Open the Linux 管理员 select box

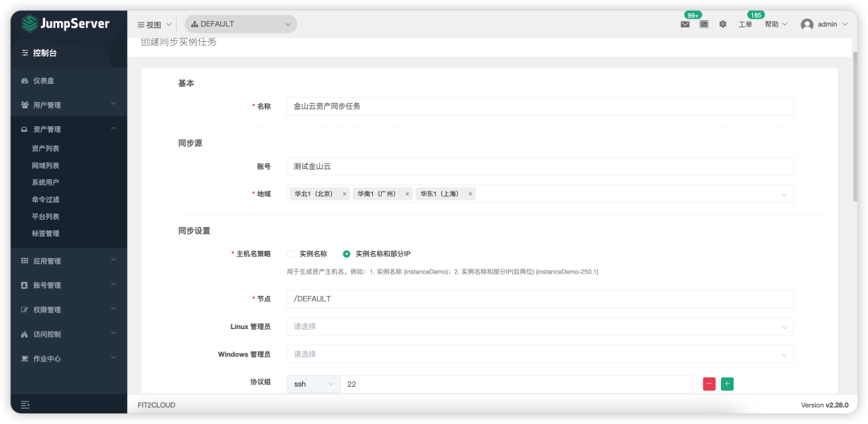[540, 327]
